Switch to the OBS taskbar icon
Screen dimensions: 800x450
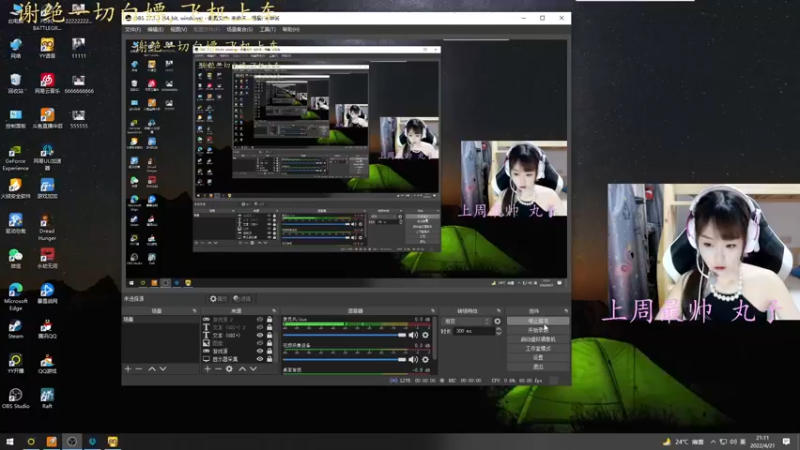[72, 441]
